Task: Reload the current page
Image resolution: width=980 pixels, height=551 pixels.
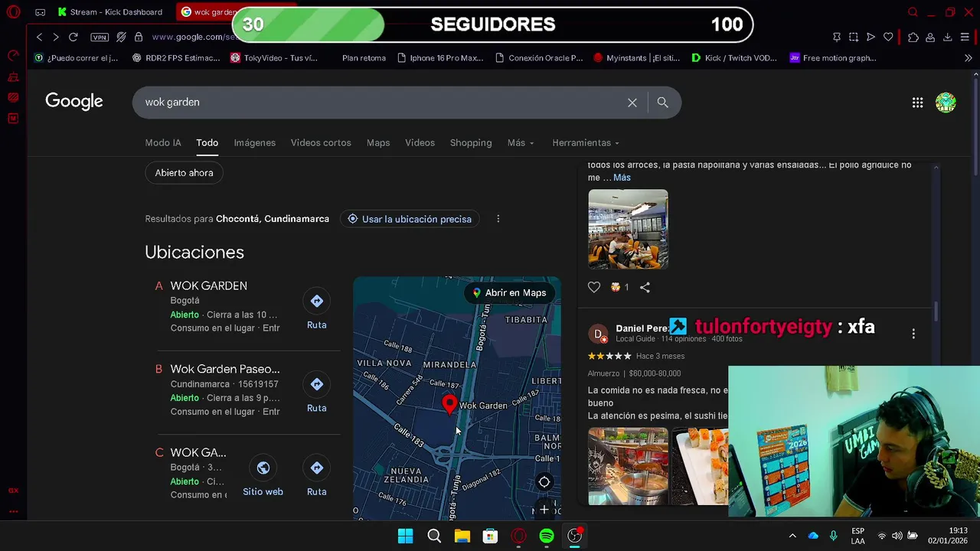Action: click(73, 37)
